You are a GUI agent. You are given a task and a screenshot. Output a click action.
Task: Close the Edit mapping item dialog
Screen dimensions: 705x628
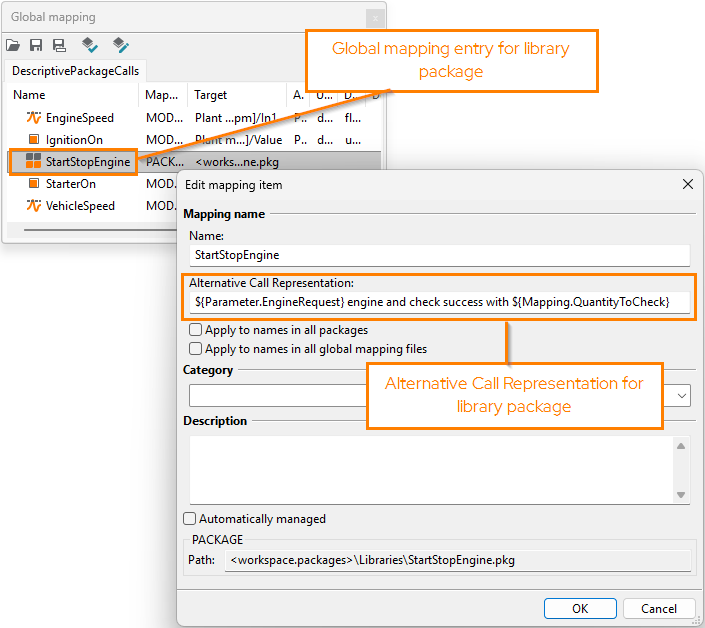click(687, 184)
